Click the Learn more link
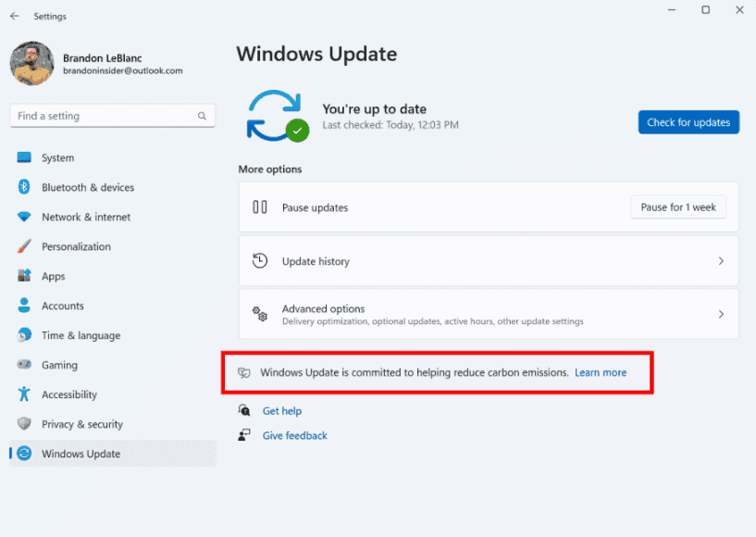 coord(601,372)
